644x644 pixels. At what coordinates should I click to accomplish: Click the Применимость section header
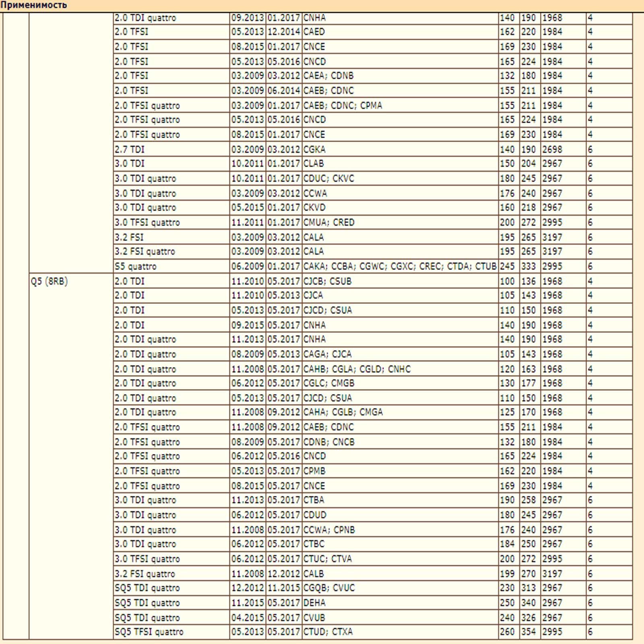[34, 5]
